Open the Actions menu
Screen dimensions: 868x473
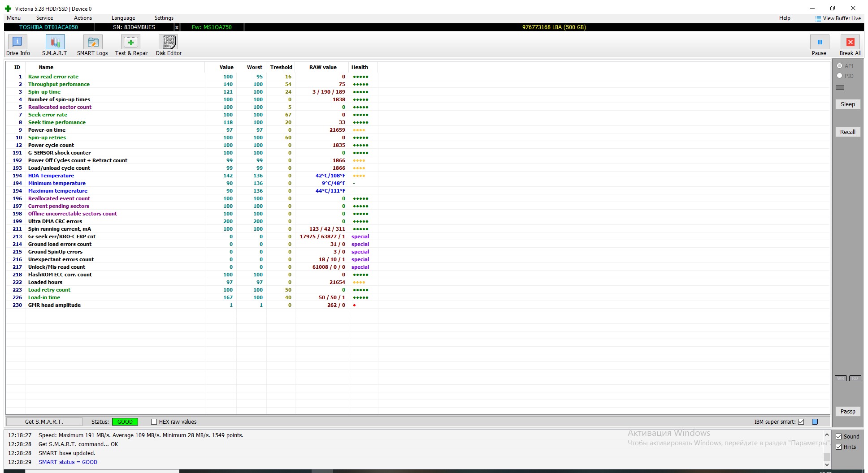[x=83, y=18]
